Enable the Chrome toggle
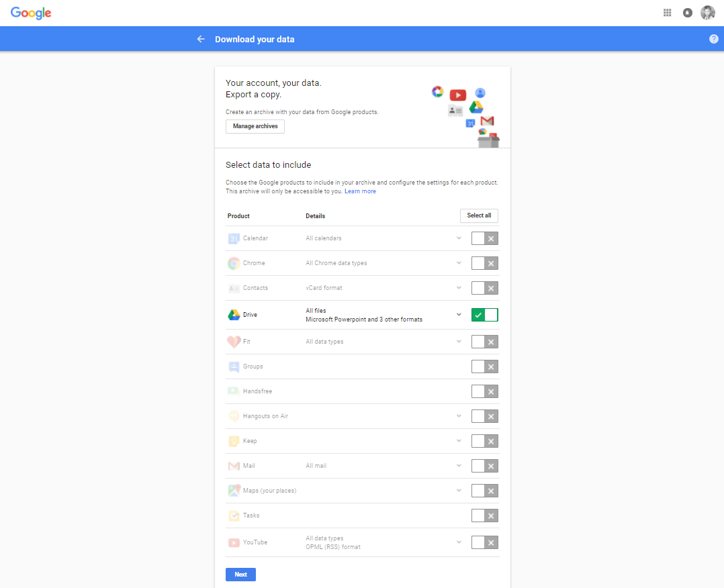The width and height of the screenshot is (724, 588). 485,264
